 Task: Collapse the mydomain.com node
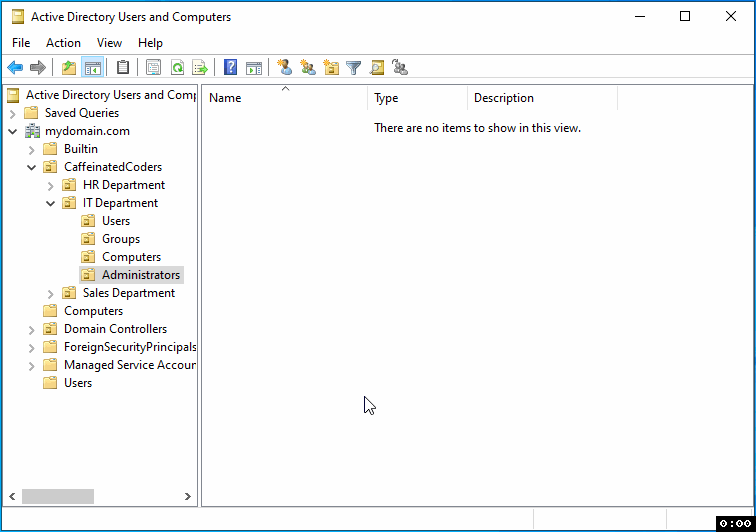[x=13, y=131]
